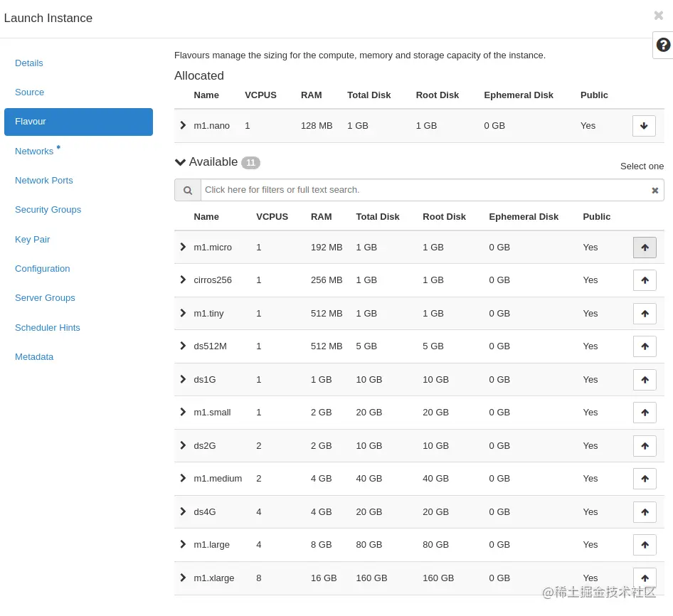Sort Available table by Ephemeral Disk

[524, 217]
